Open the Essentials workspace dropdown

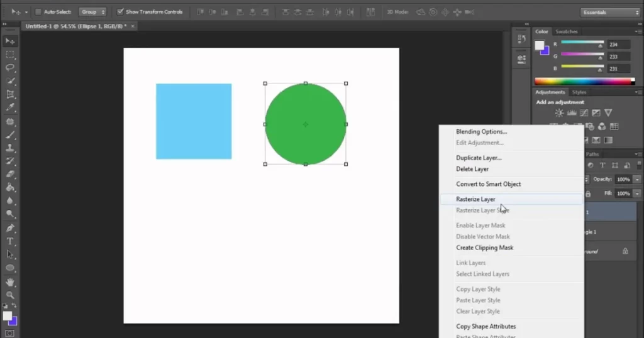[611, 13]
